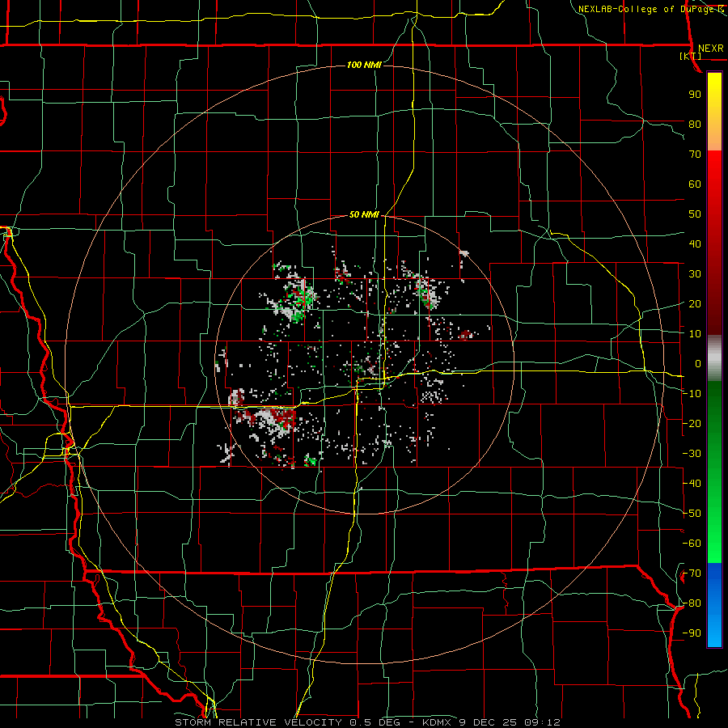The height and width of the screenshot is (728, 728).
Task: Click the 20 value on velocity scale
Action: click(x=695, y=304)
